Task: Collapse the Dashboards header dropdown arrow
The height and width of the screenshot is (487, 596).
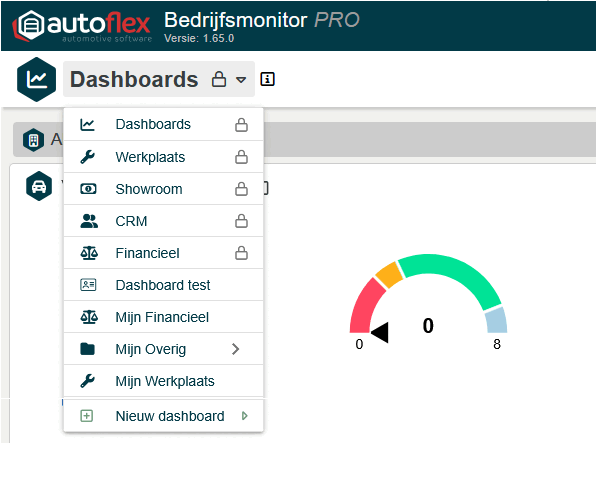Action: click(x=241, y=80)
